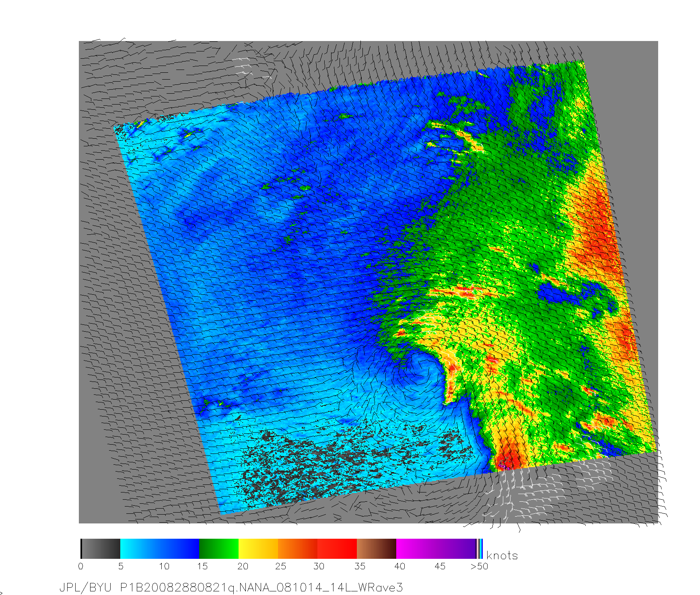This screenshot has height=595, width=700.
Task: Click the gray 0-5 knots legend band
Action: pyautogui.click(x=101, y=549)
